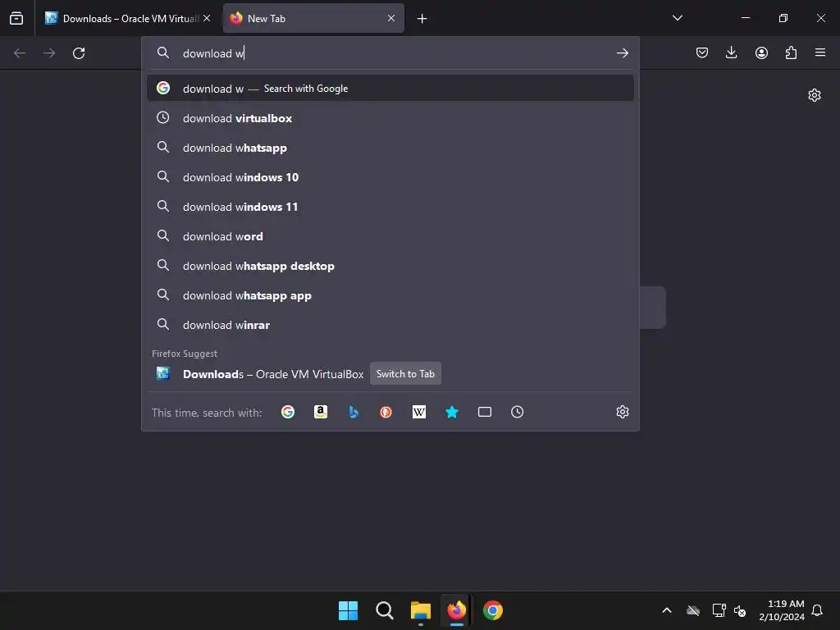Go forward one page arrow
Screen dimensions: 840x630
click(49, 53)
